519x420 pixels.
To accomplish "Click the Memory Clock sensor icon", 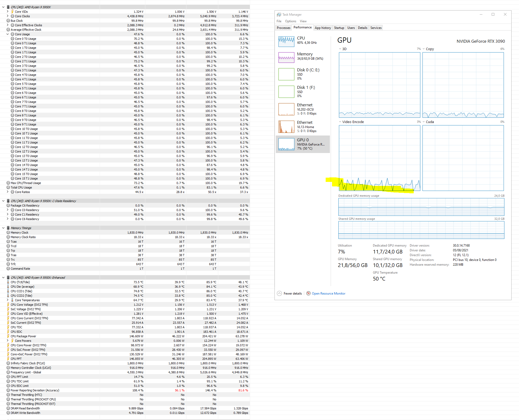I will pyautogui.click(x=8, y=233).
